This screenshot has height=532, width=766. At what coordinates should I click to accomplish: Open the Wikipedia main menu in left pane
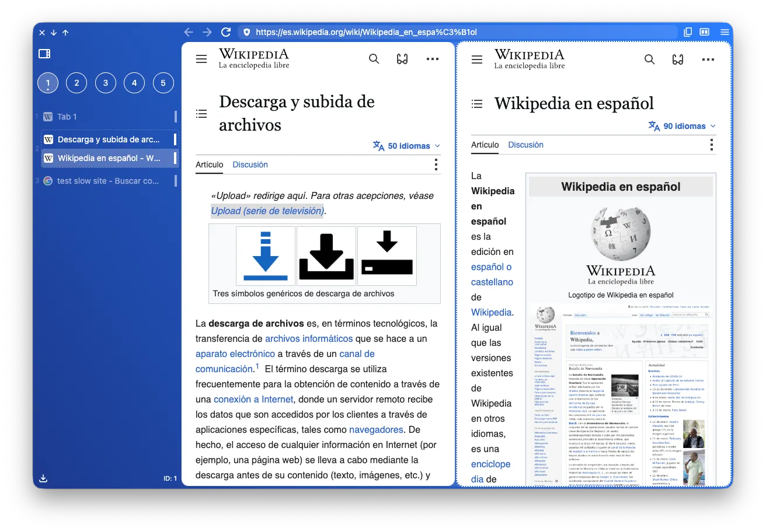click(x=201, y=59)
